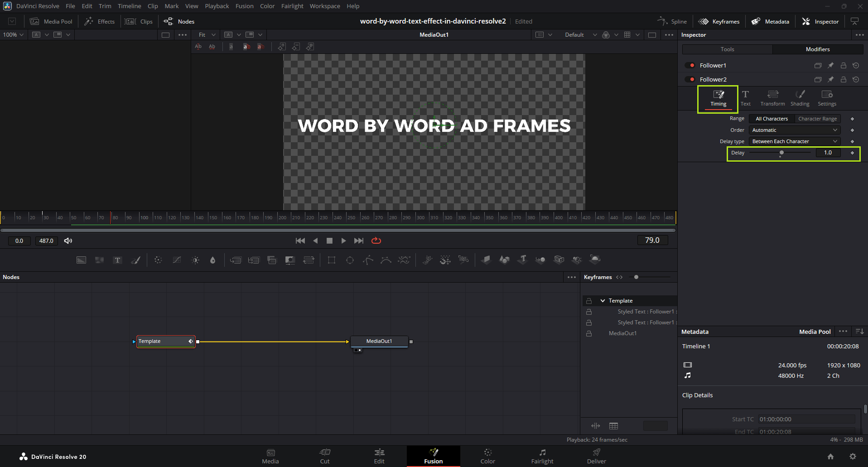The height and width of the screenshot is (467, 868).
Task: Click the Blur droplet tool icon
Action: tap(212, 260)
